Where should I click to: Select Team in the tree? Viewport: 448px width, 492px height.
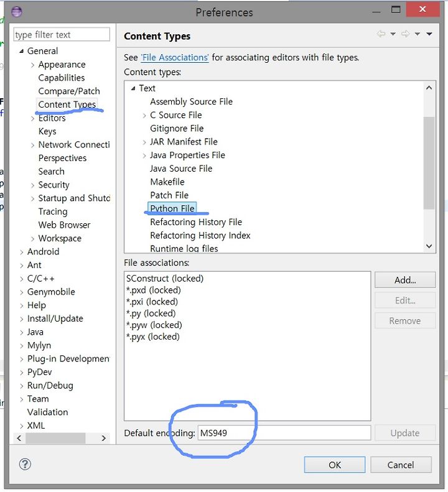point(38,399)
